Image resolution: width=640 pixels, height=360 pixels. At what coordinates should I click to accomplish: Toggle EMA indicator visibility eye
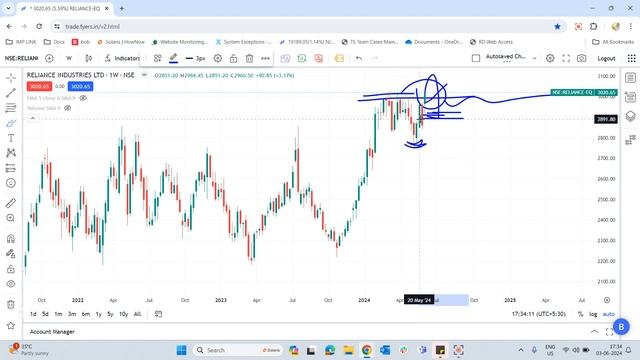[x=83, y=98]
